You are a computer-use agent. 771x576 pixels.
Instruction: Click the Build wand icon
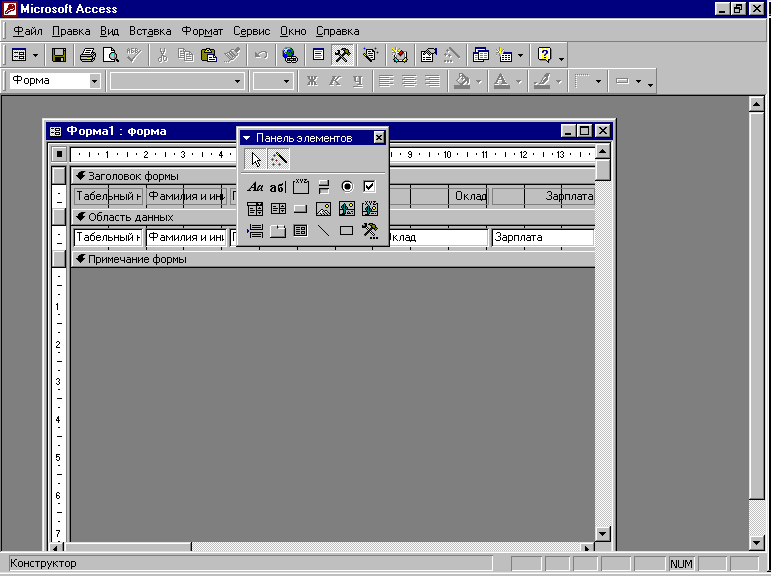(451, 55)
